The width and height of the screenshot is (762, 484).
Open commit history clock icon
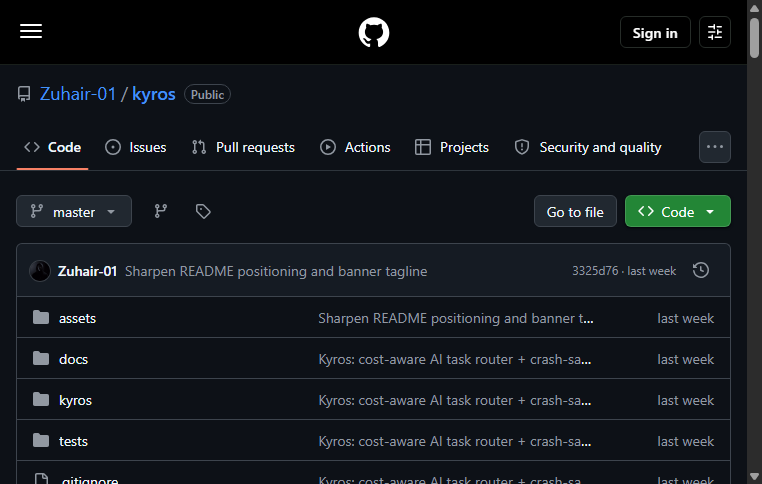[x=701, y=270]
